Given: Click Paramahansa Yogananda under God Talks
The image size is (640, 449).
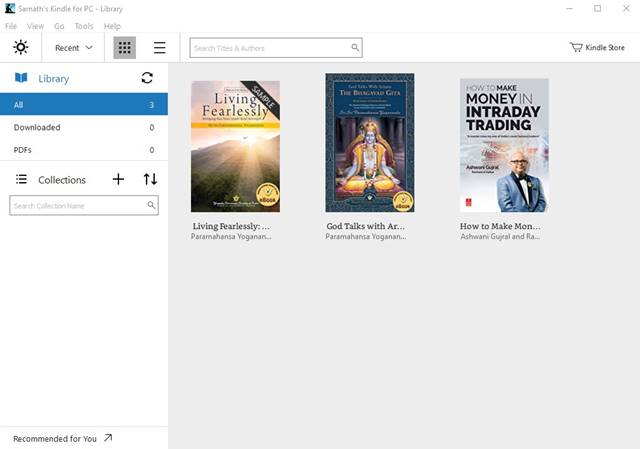Looking at the screenshot, I should [x=366, y=236].
